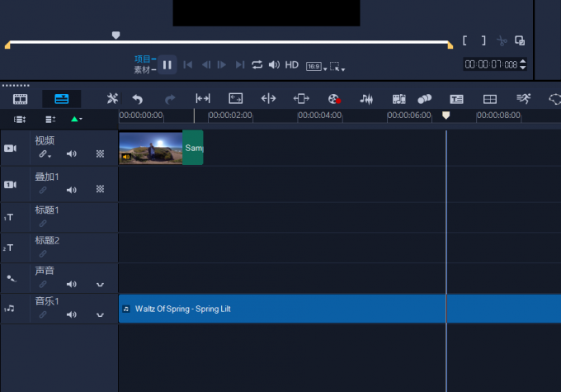The image size is (561, 392).
Task: Click the HD preview button
Action: pos(291,64)
